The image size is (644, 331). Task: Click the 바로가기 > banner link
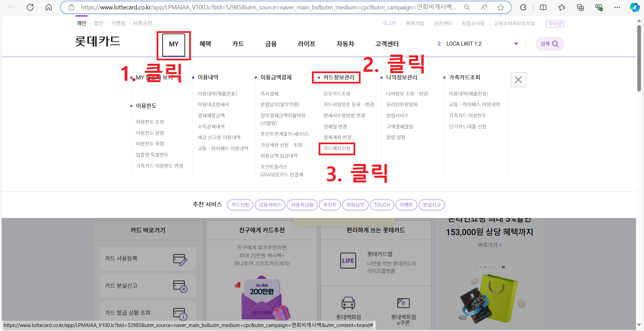[490, 245]
